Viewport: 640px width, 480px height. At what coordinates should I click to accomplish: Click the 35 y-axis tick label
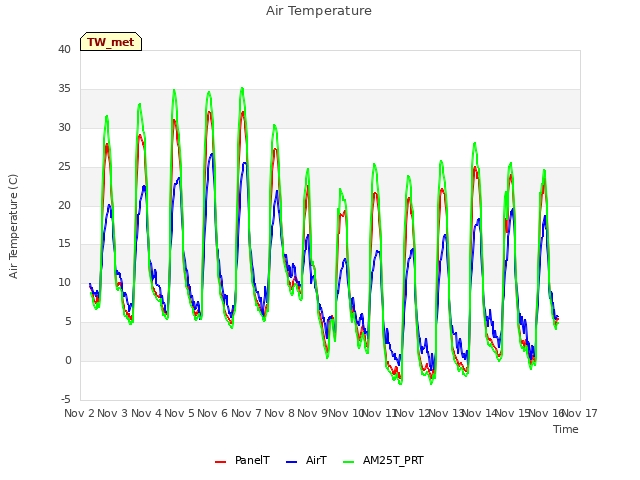click(x=64, y=89)
